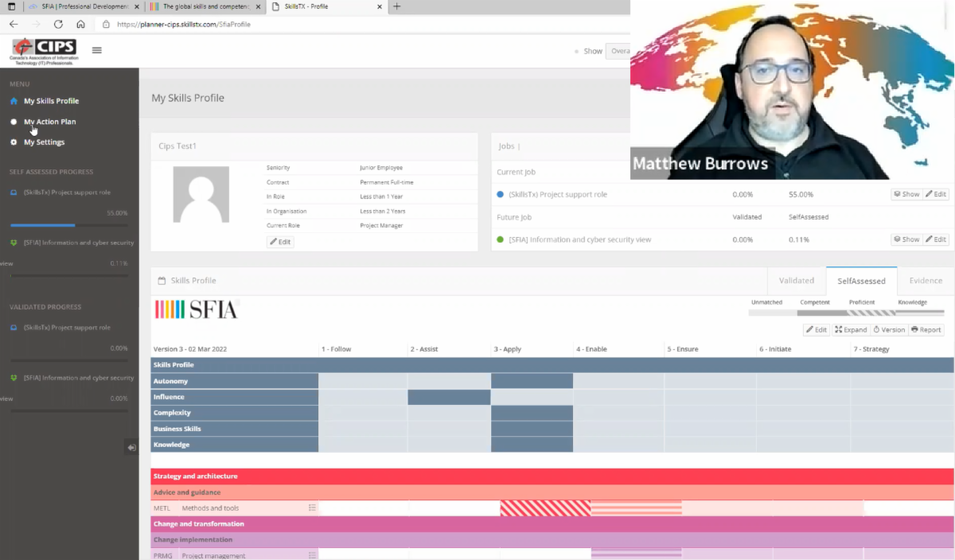
Task: Click the Methods and tools level 3 hatched cell
Action: click(x=545, y=508)
